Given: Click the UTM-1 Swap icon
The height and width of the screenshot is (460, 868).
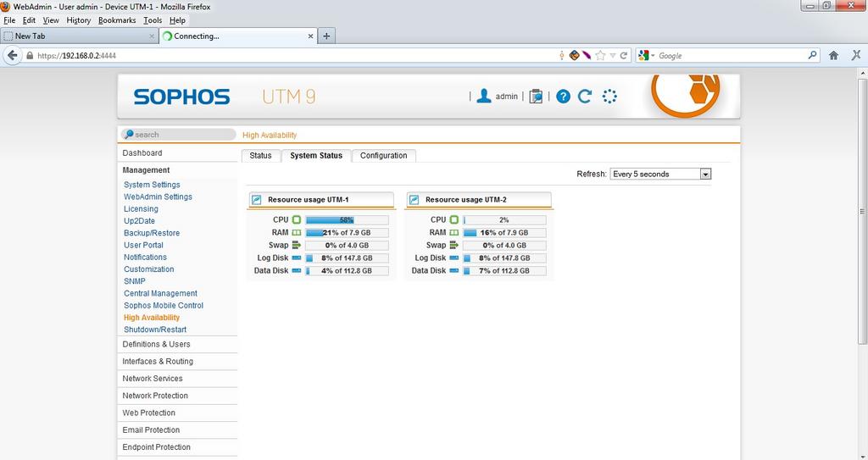Looking at the screenshot, I should pos(296,245).
